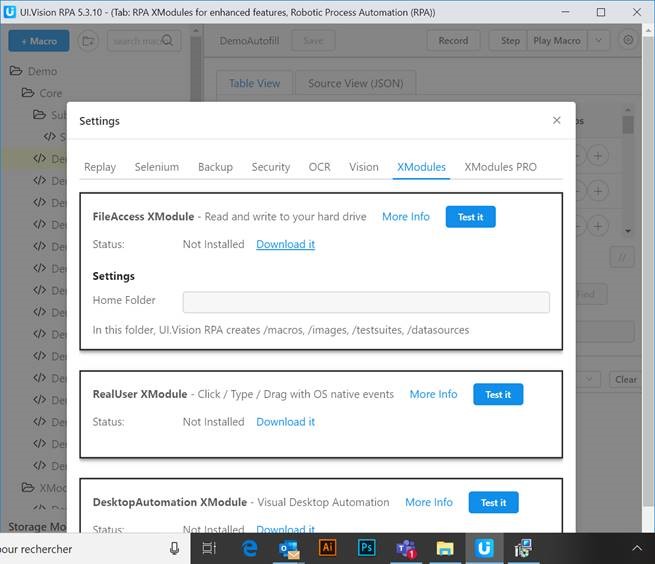Viewport: 655px width, 564px height.
Task: Show hidden system tray icons
Action: [637, 548]
